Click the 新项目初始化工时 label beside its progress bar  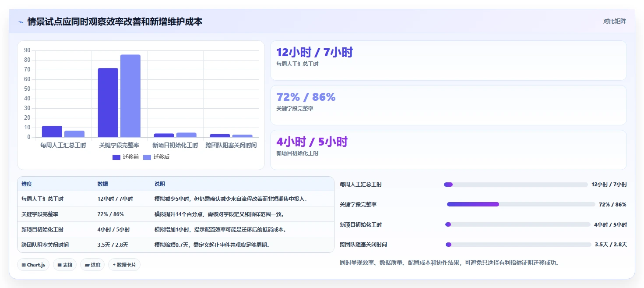pos(361,225)
